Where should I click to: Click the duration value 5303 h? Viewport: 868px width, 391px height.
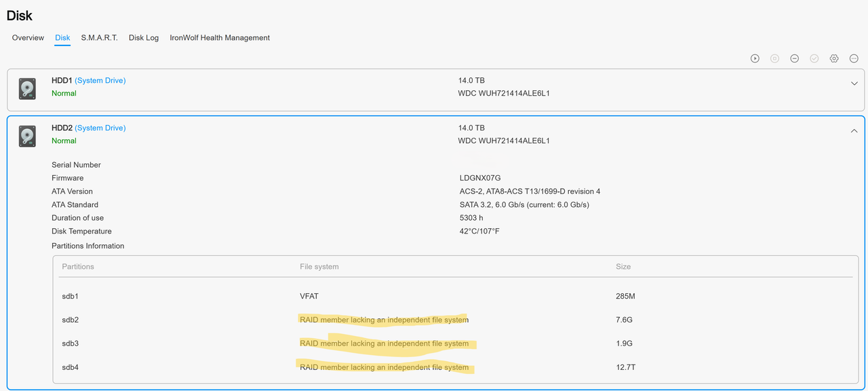pos(471,218)
